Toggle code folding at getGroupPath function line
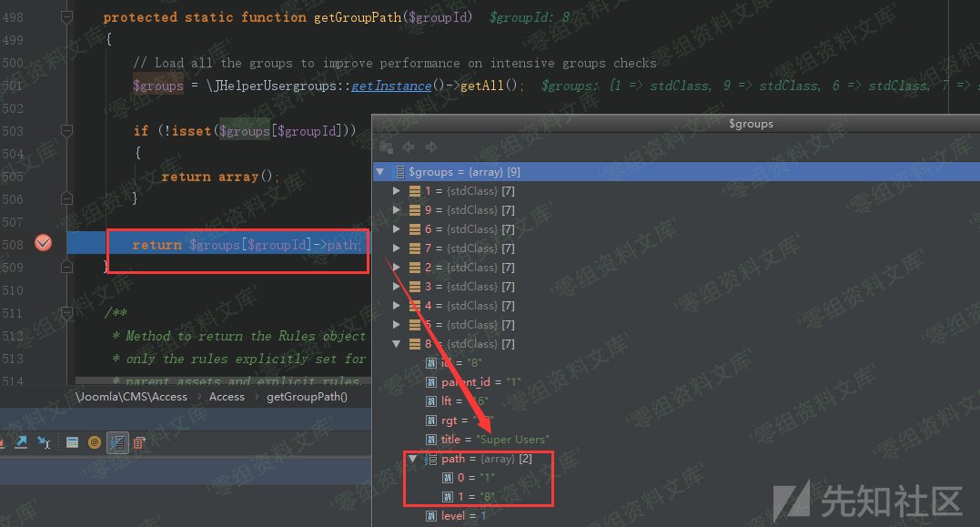The image size is (980, 527). point(66,17)
